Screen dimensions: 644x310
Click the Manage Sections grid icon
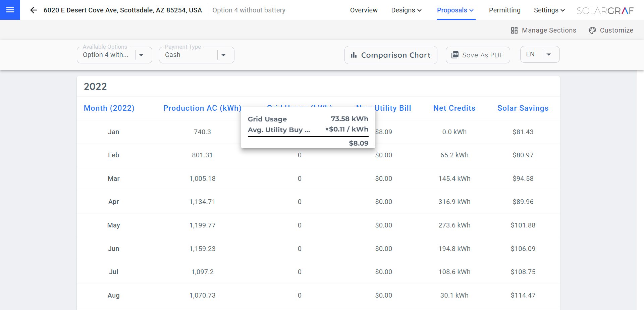point(514,31)
